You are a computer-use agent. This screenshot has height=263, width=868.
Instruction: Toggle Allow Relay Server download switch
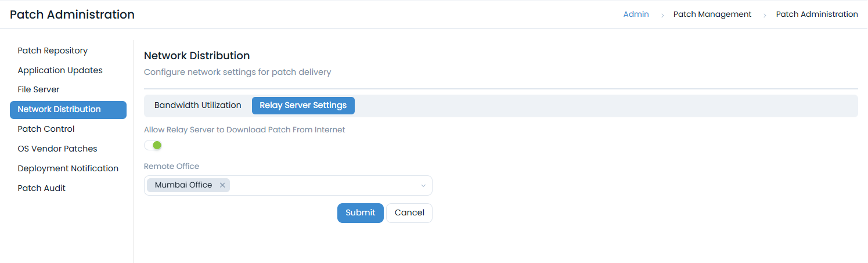point(153,145)
